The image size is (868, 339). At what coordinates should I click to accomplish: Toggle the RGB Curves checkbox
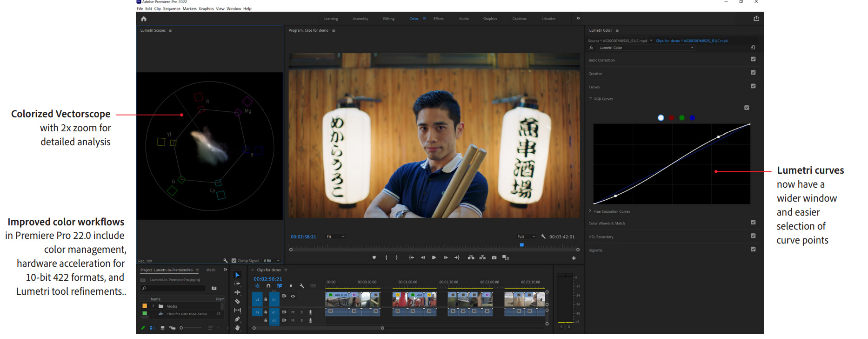click(x=747, y=108)
